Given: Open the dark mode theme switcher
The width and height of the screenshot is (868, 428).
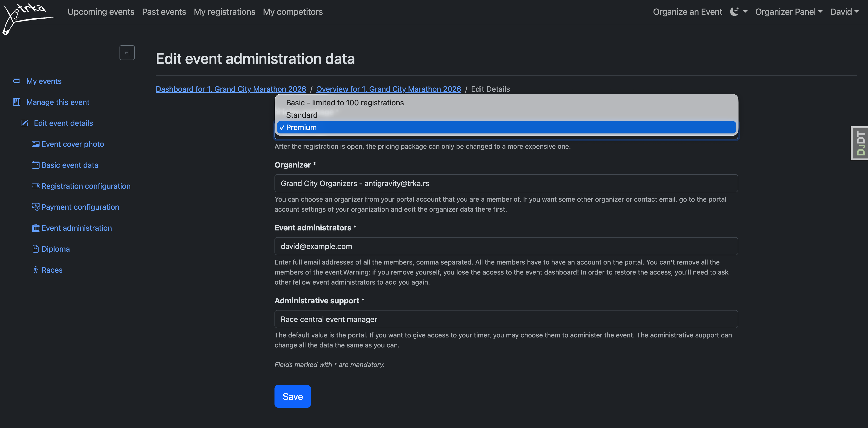Looking at the screenshot, I should click(738, 12).
